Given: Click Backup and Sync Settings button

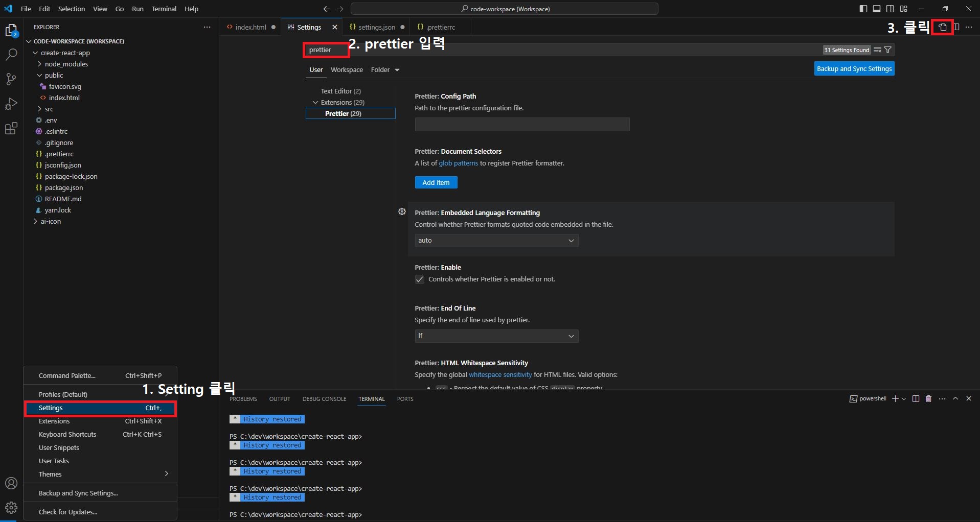Looking at the screenshot, I should (x=854, y=68).
